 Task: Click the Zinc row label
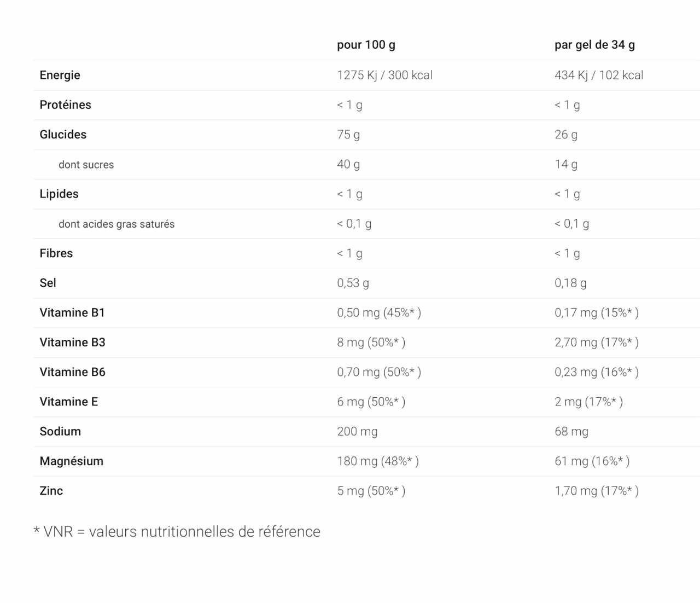coord(51,491)
